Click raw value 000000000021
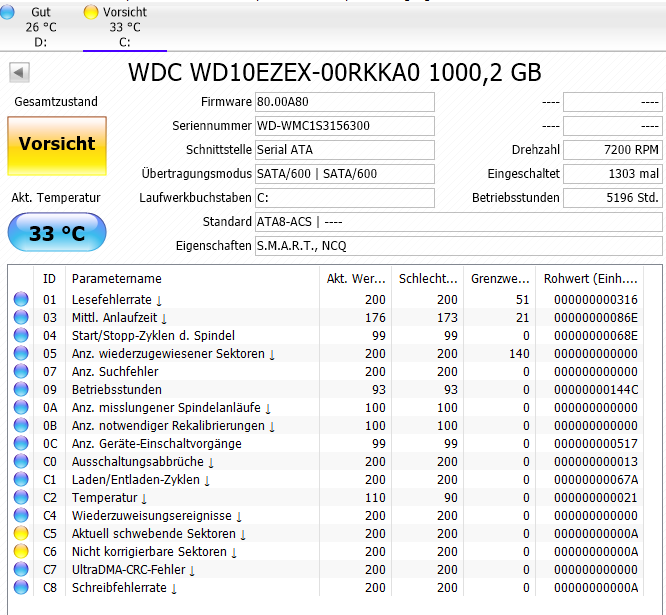This screenshot has width=666, height=615. 595,497
